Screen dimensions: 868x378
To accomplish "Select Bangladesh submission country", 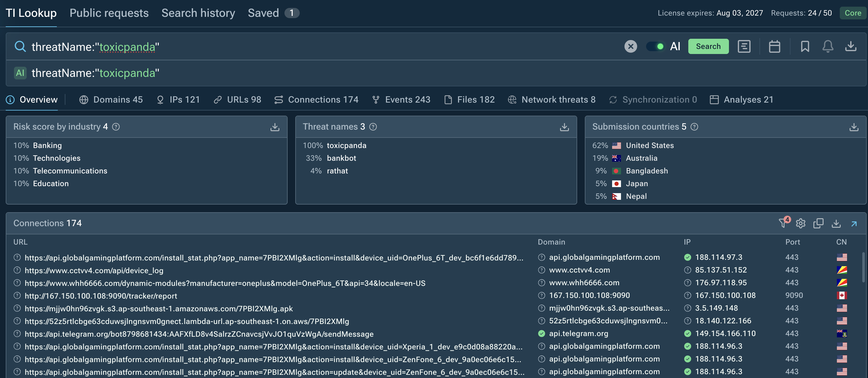I will click(647, 171).
